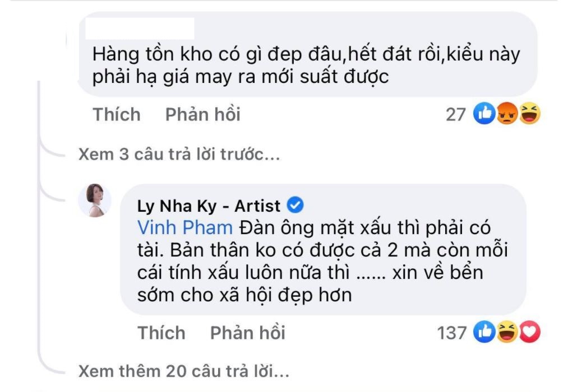Screen dimensions: 568x392
Task: Click the heart reaction icon on Ly Nha Ky's reply
Action: [x=529, y=333]
